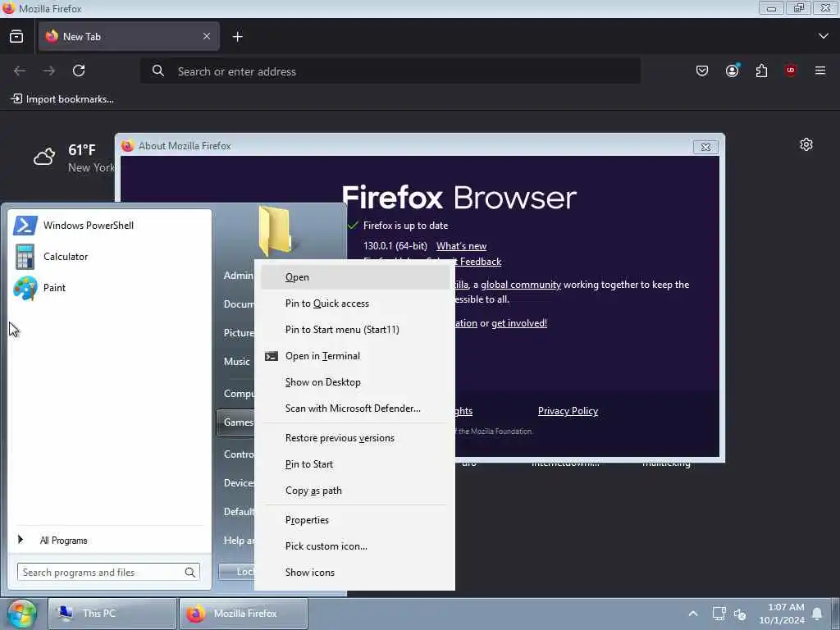Close the New Tab tab

pyautogui.click(x=206, y=36)
